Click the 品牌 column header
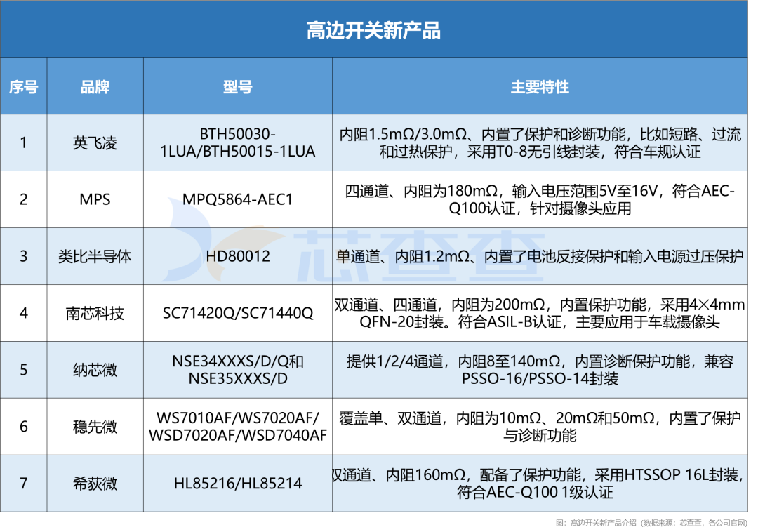Screen dimensions: 758x532 95,87
